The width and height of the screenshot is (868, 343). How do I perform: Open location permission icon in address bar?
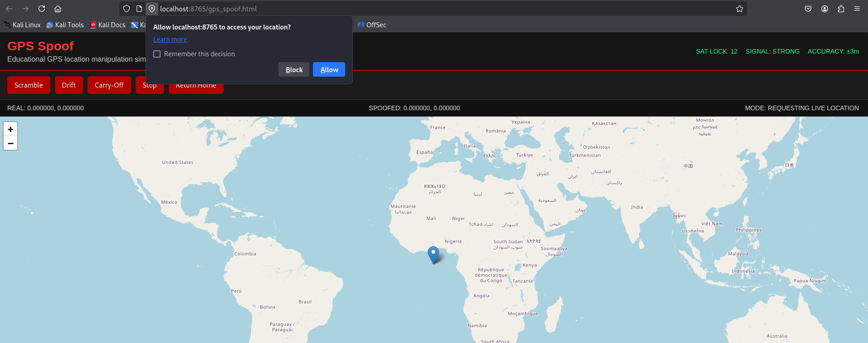[x=152, y=9]
